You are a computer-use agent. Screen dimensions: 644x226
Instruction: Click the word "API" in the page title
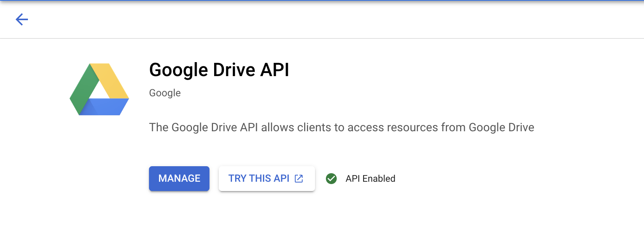(274, 70)
